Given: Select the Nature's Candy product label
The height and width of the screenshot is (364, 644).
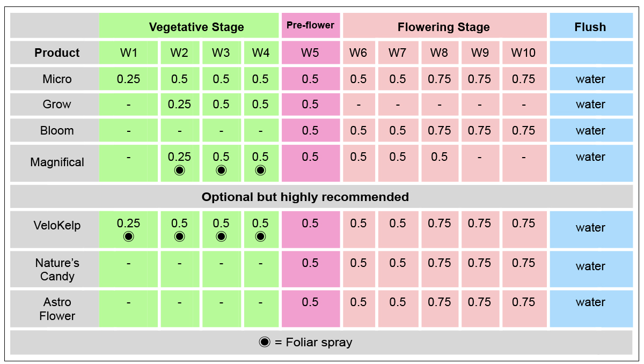Looking at the screenshot, I should coord(57,270).
